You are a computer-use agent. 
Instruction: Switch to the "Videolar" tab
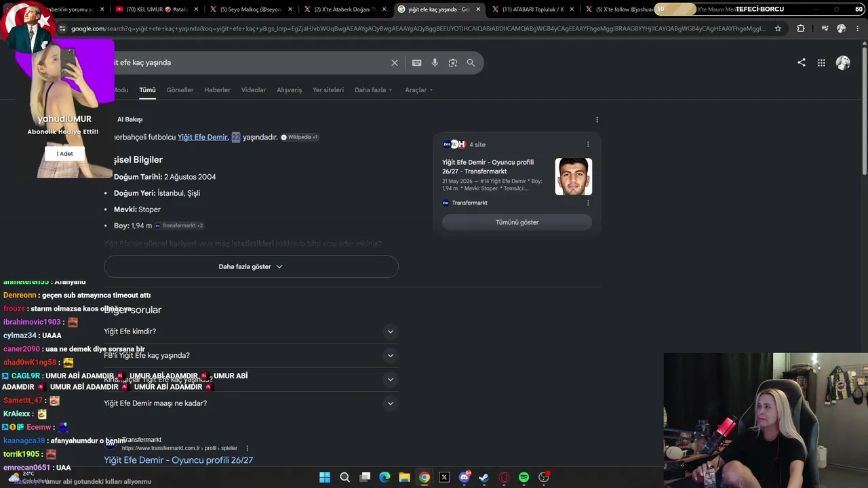tap(254, 90)
